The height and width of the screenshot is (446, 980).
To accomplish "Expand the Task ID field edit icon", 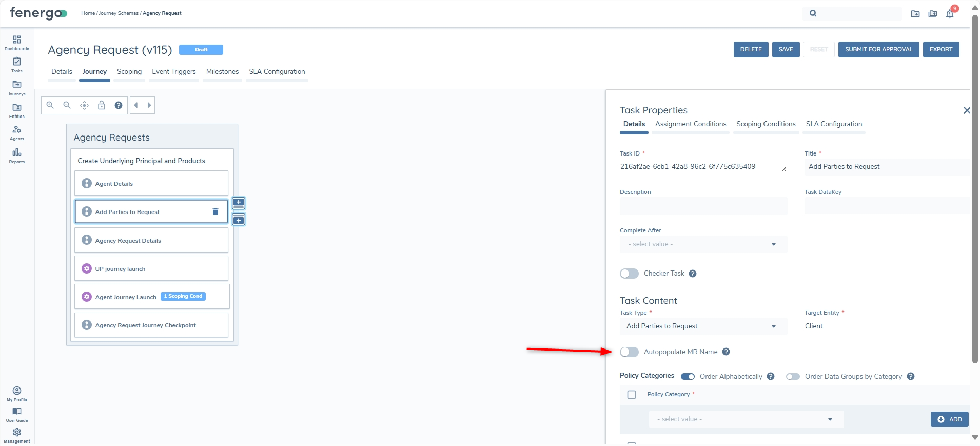I will pyautogui.click(x=784, y=170).
